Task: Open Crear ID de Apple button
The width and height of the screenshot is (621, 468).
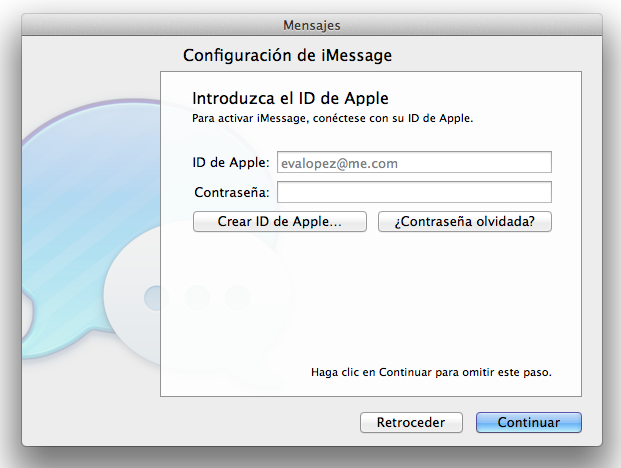Action: 280,221
